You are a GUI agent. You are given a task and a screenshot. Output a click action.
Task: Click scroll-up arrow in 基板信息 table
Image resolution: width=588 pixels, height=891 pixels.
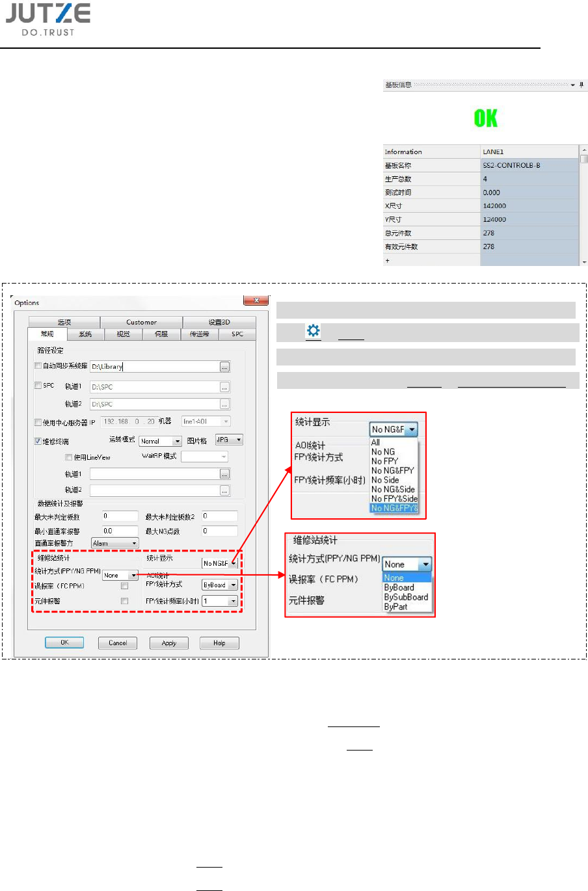coord(583,150)
